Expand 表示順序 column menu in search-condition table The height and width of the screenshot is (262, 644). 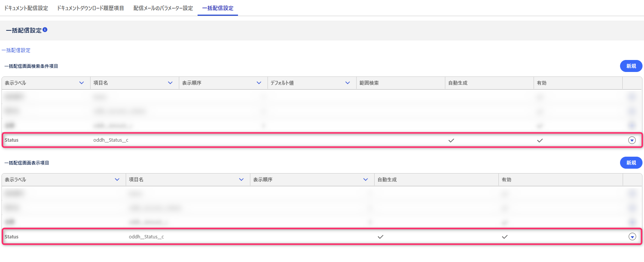[259, 83]
